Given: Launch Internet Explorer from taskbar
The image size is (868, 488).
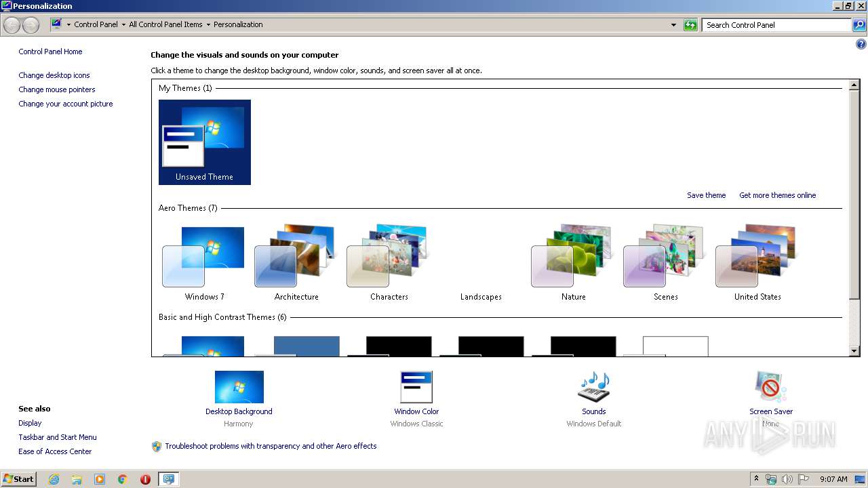Looking at the screenshot, I should coord(54,479).
